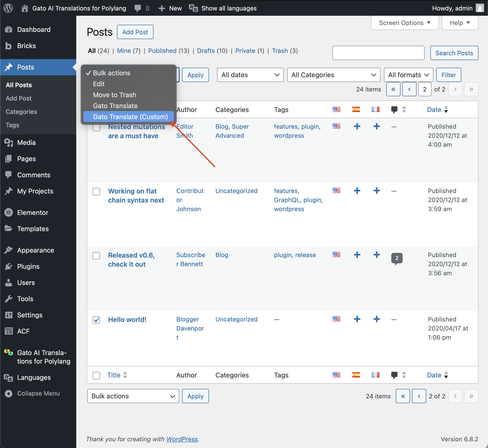Screen dimensions: 488x448
Task: Sort posts by the Date column
Action: pyautogui.click(x=434, y=110)
